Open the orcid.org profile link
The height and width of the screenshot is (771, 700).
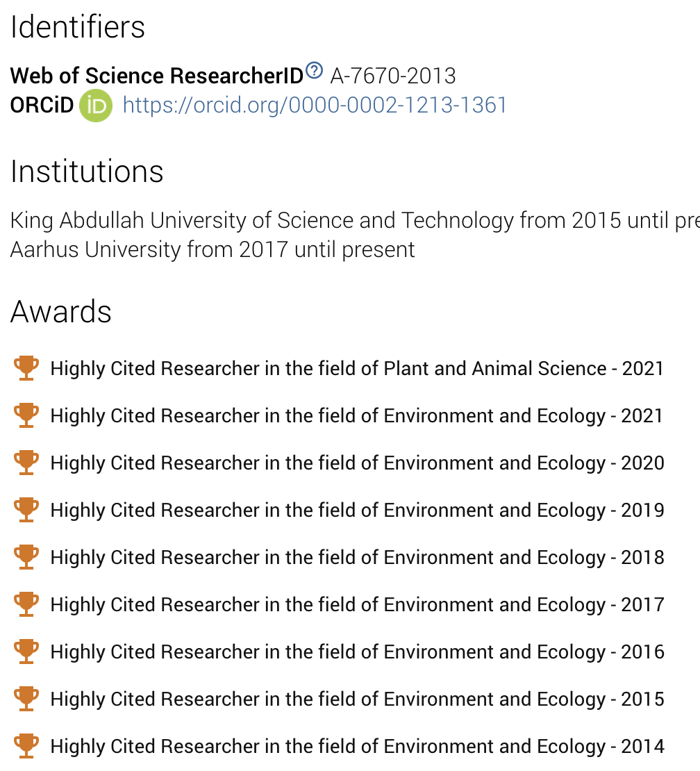[x=315, y=106]
